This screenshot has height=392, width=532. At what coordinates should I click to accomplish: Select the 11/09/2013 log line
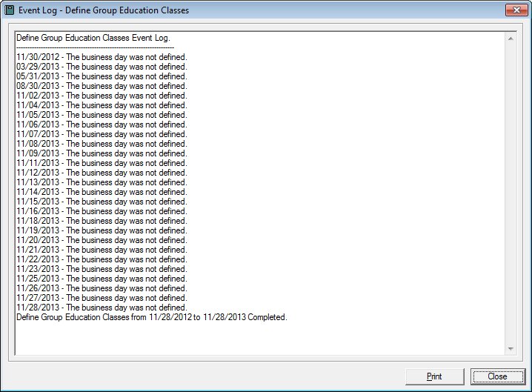pos(102,153)
